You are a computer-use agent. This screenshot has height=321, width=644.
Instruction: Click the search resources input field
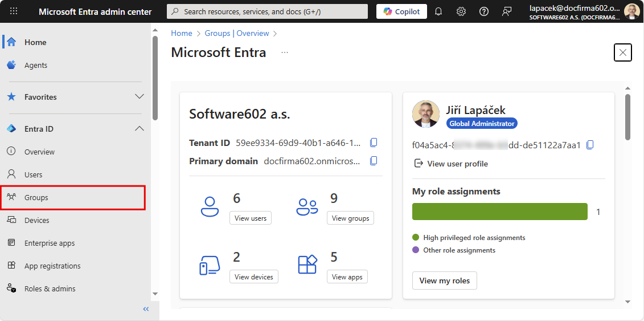coord(268,11)
